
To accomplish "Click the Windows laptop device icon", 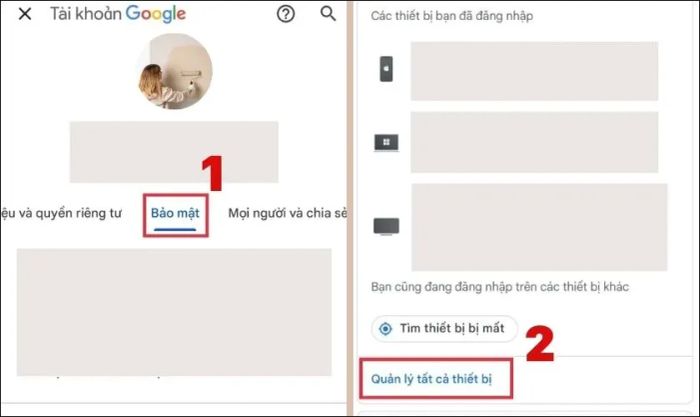I will (x=386, y=142).
